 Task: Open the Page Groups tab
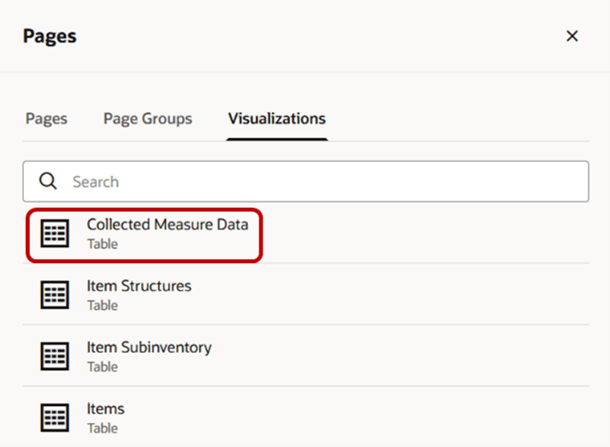pyautogui.click(x=147, y=118)
